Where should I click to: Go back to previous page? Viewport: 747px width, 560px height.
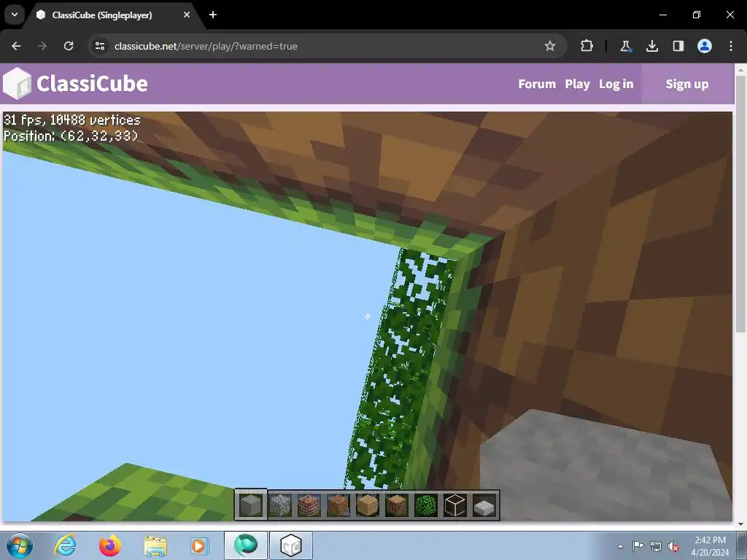click(x=16, y=46)
